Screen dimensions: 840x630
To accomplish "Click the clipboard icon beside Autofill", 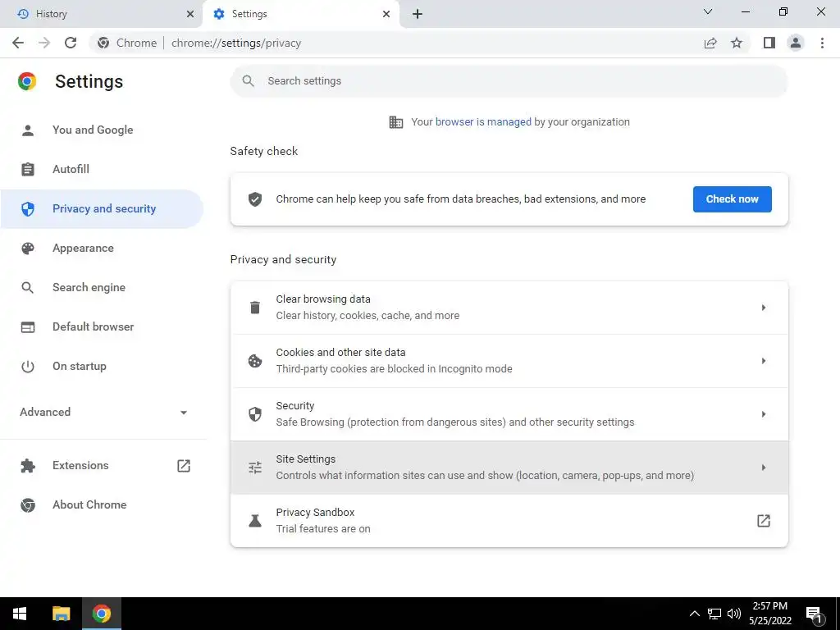I will click(x=28, y=169).
